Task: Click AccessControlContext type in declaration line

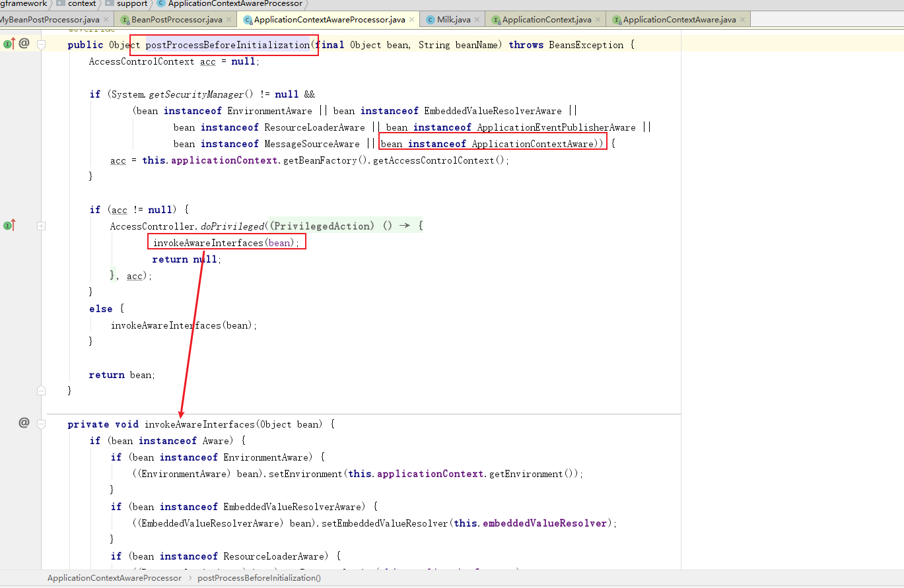Action: 142,61
